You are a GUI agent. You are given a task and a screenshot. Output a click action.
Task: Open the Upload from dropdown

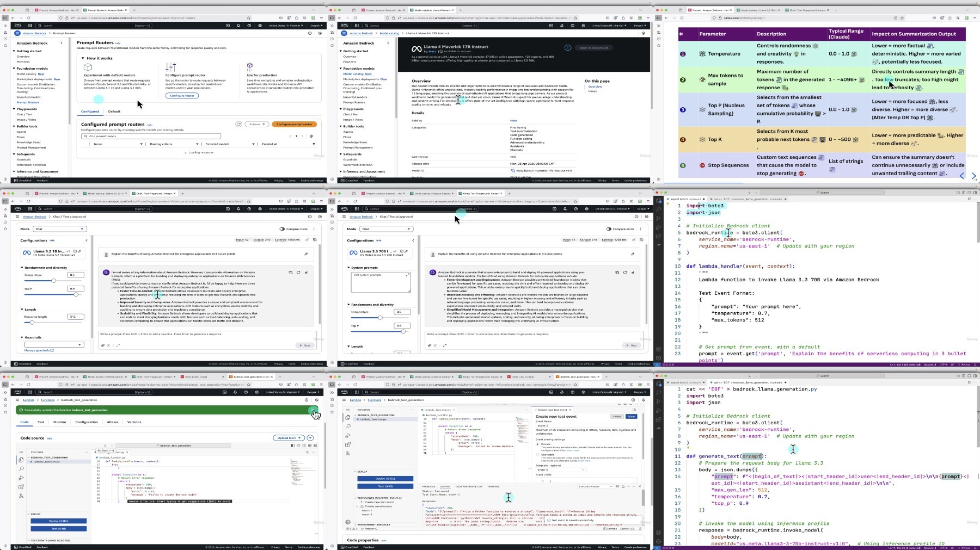(289, 438)
